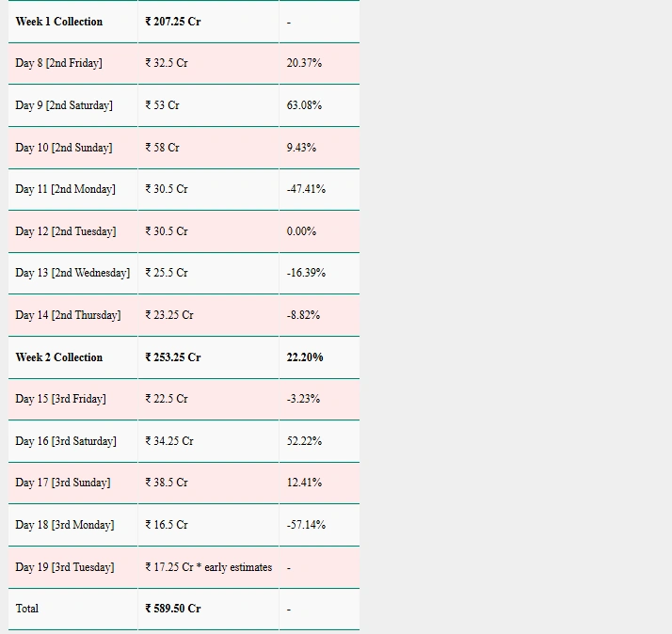The height and width of the screenshot is (634, 672).
Task: Select the ₹ 23.25 Cr amount
Action: pyautogui.click(x=169, y=315)
